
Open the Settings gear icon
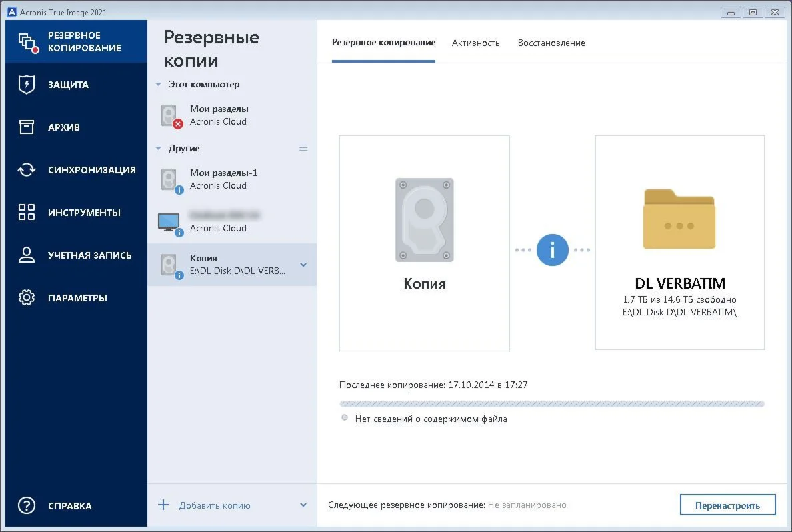[26, 297]
